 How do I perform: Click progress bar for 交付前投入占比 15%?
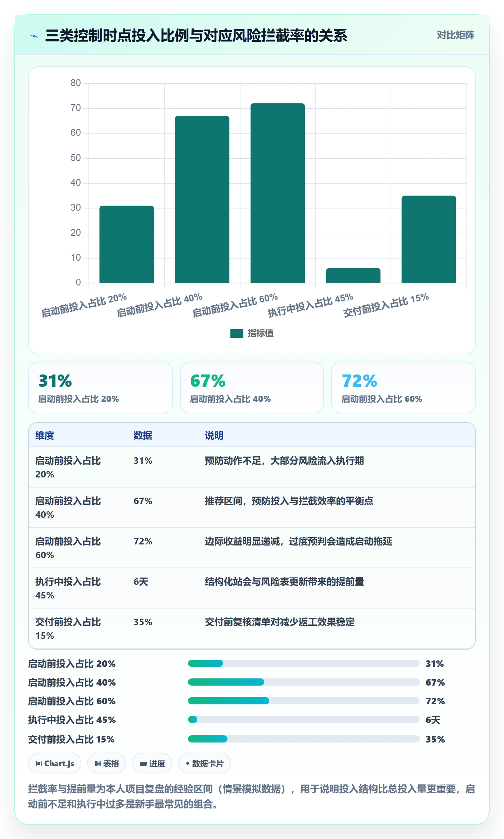[x=303, y=739]
